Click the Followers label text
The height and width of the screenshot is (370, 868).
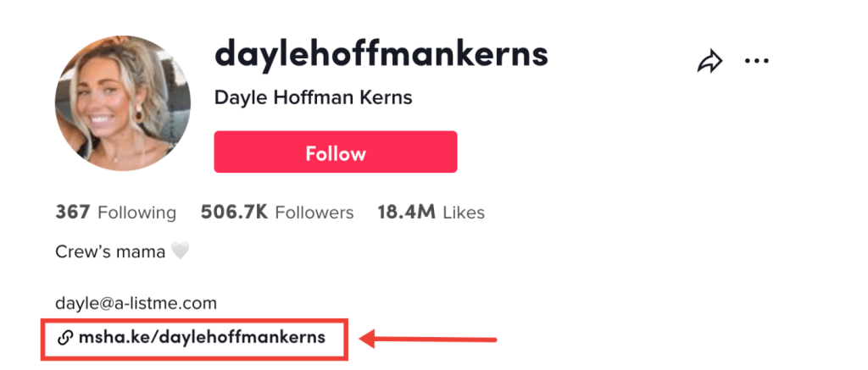[x=314, y=213]
